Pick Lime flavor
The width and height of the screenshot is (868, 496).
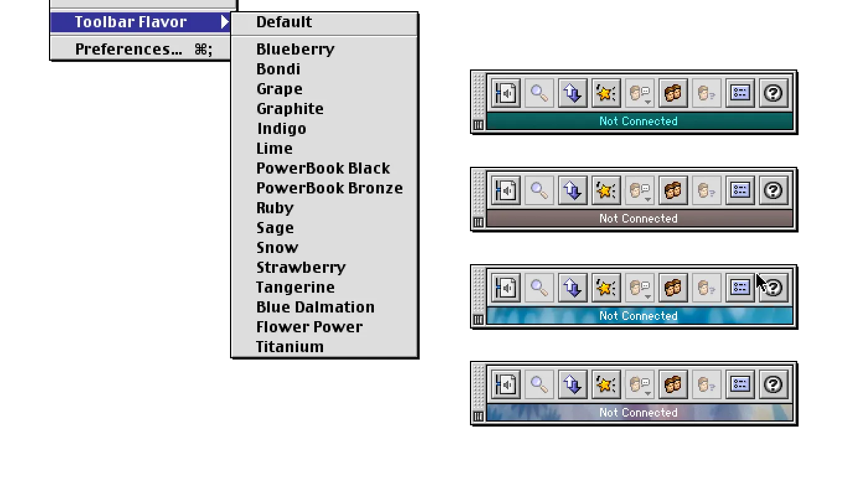(324, 149)
